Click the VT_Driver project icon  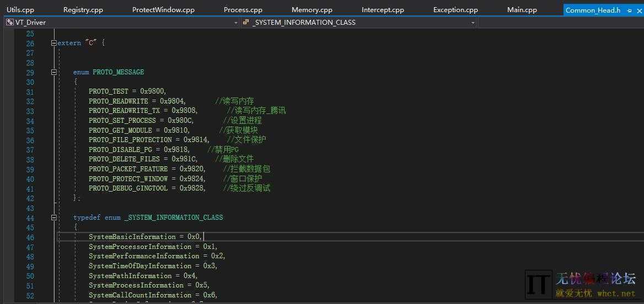pos(9,23)
